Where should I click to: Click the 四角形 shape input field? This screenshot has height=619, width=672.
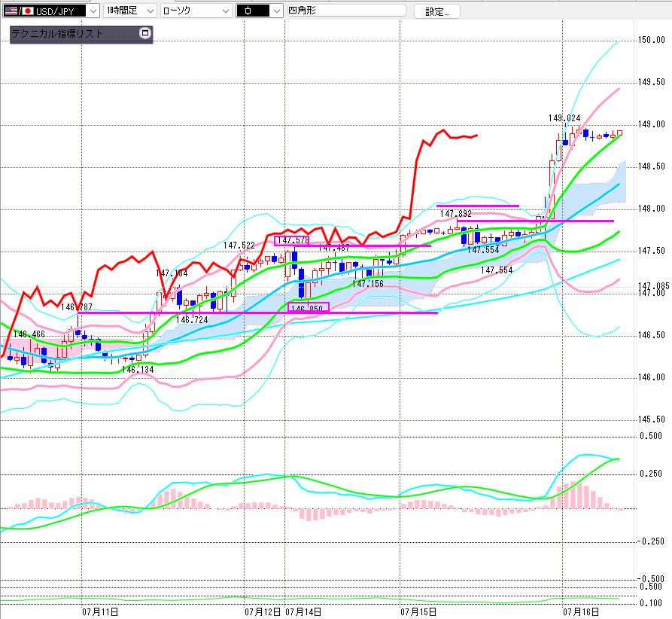(x=346, y=11)
